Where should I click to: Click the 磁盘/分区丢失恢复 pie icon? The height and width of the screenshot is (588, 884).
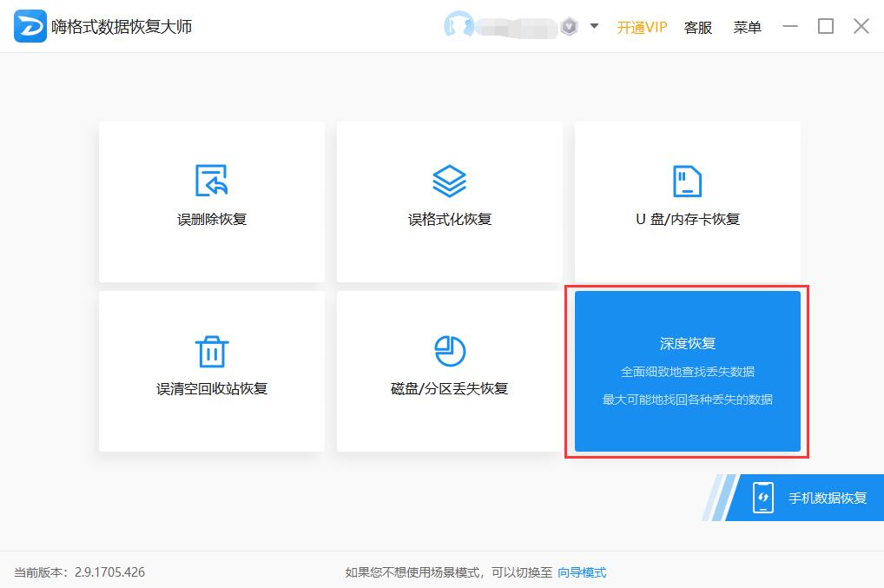(x=450, y=351)
